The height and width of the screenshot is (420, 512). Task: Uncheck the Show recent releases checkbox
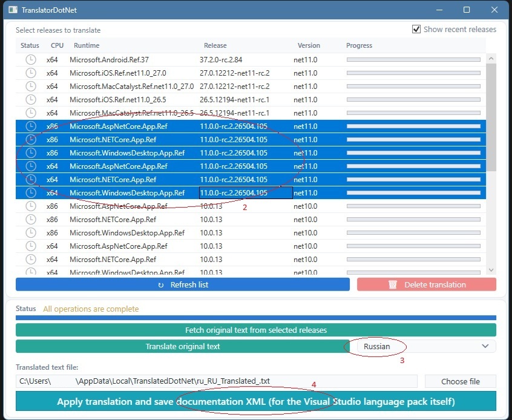pyautogui.click(x=416, y=30)
